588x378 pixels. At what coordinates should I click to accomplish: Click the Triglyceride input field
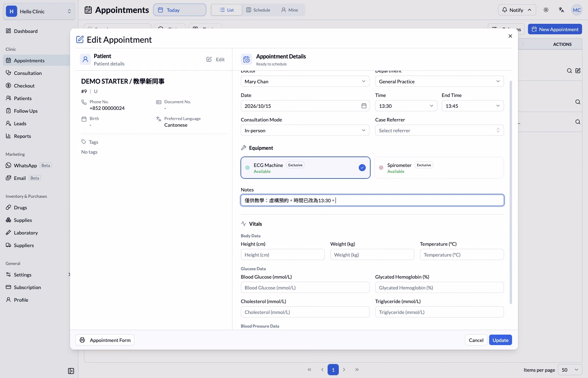click(439, 312)
